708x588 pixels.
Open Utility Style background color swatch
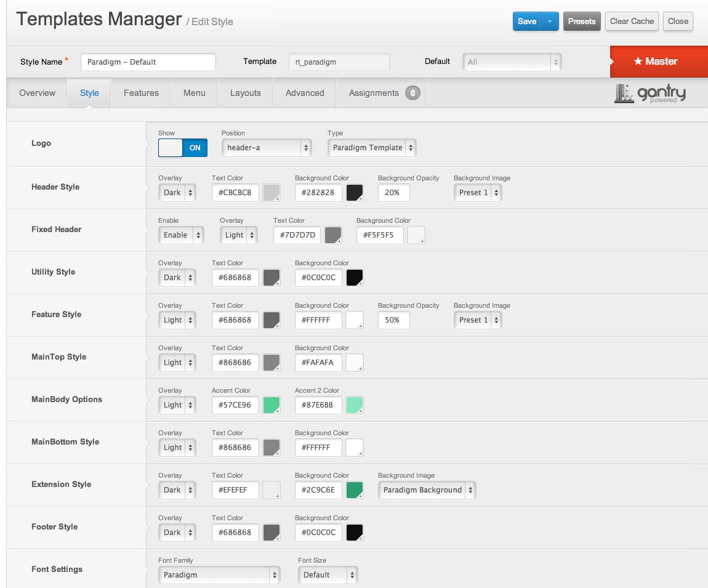pos(355,277)
